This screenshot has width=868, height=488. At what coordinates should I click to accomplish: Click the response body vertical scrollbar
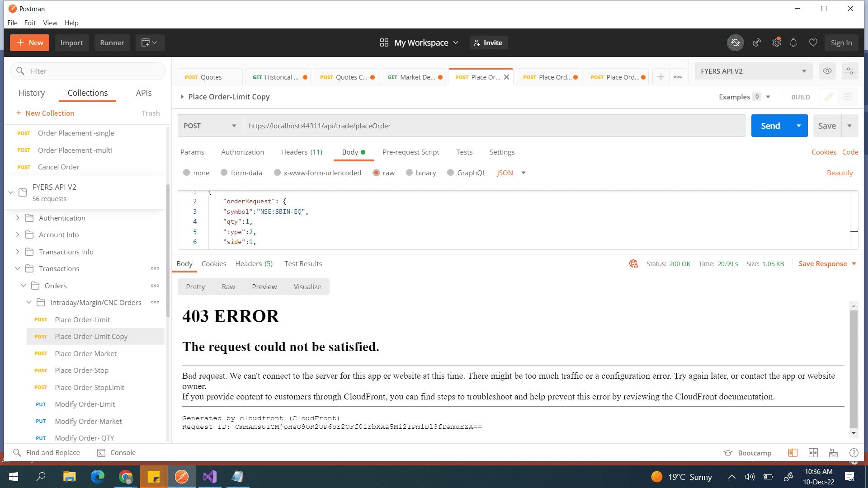854,369
